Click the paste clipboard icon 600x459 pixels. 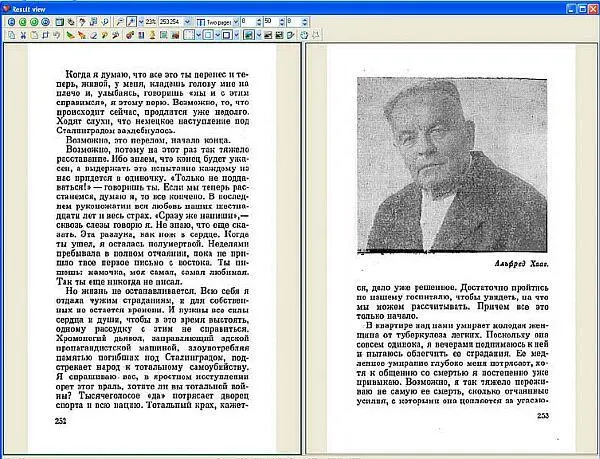[x=34, y=35]
